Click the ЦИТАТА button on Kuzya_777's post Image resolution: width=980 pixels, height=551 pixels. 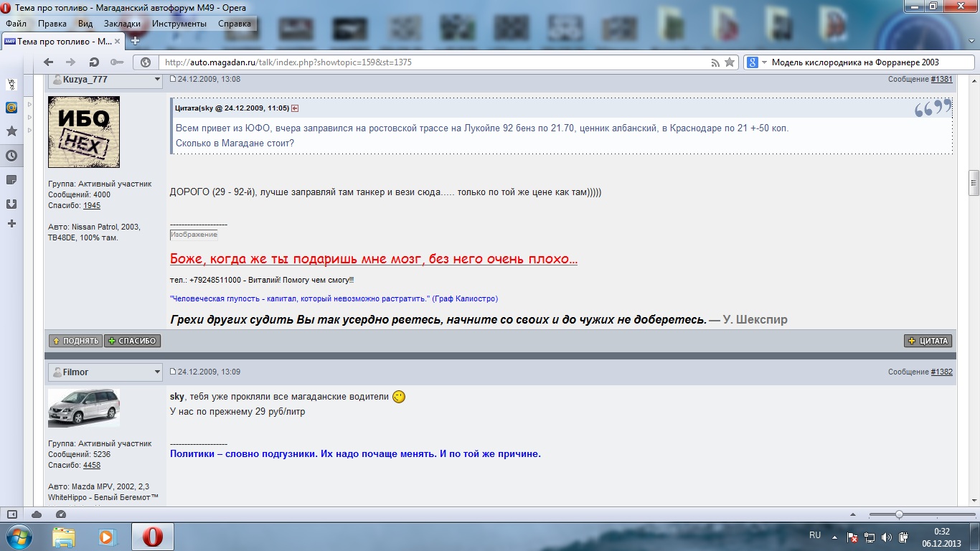point(928,341)
